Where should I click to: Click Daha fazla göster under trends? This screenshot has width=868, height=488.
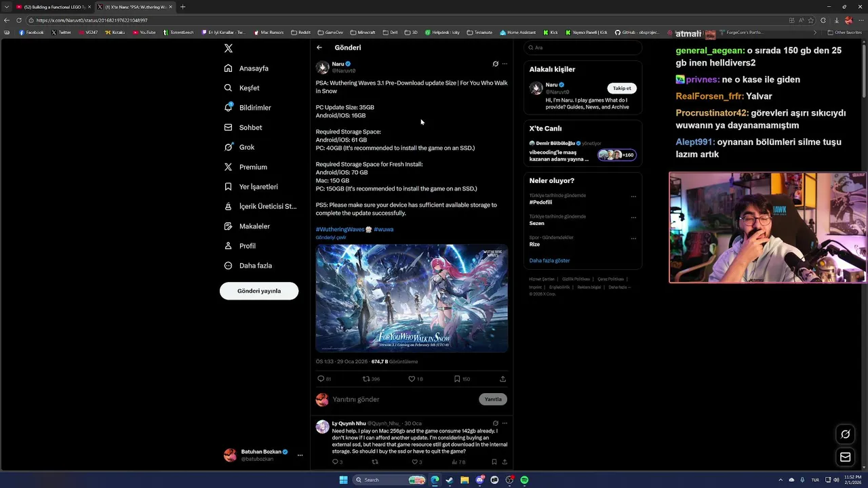point(549,260)
